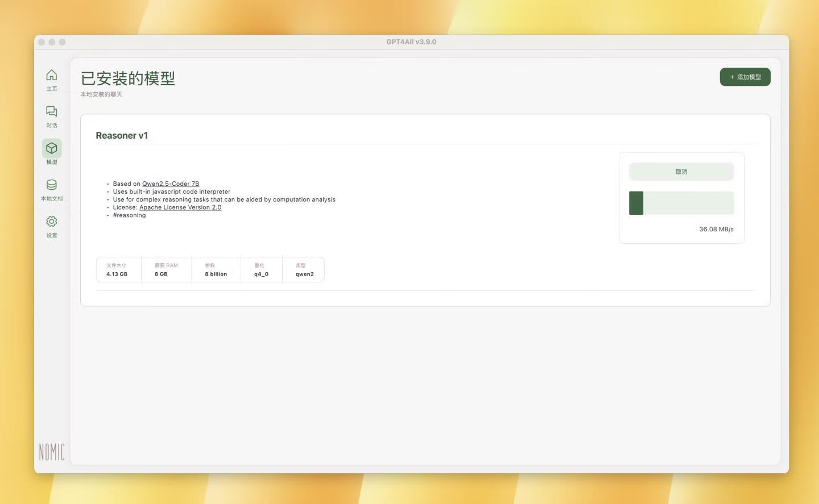Click the GPT4All v3.9.0 window title
819x504 pixels.
click(x=411, y=42)
